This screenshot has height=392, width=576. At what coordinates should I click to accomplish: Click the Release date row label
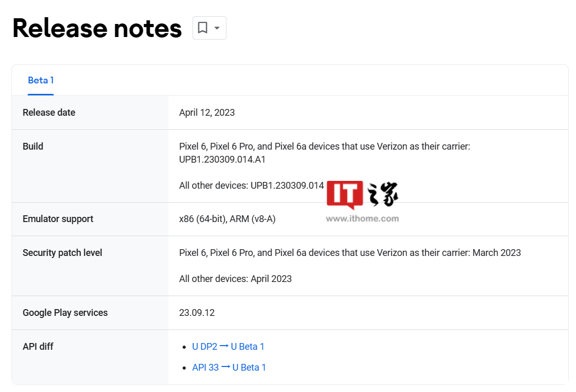(49, 113)
